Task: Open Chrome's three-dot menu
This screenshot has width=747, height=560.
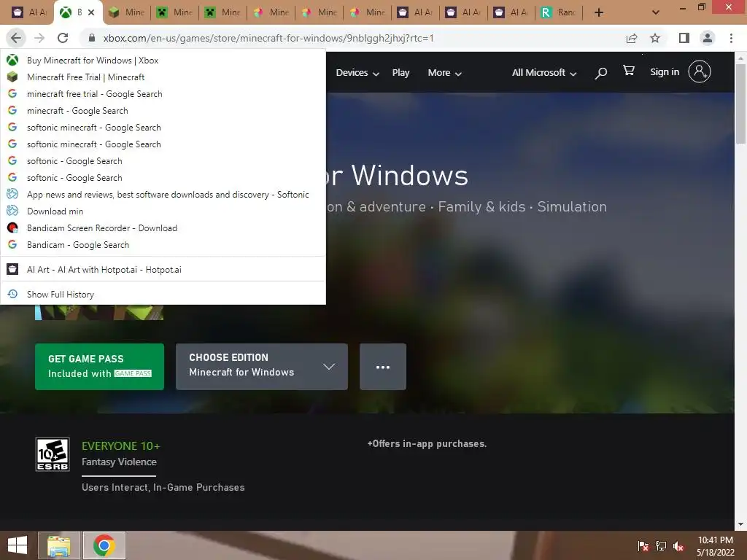Action: point(731,38)
